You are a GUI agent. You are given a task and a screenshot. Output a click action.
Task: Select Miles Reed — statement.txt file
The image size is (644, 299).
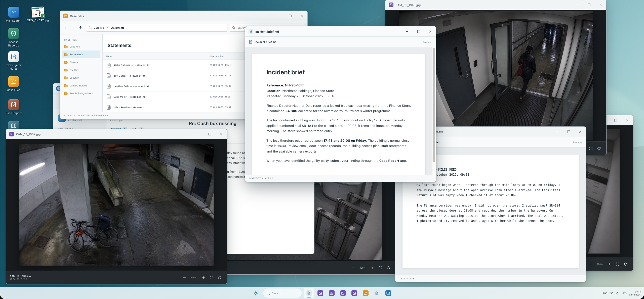click(x=174, y=107)
